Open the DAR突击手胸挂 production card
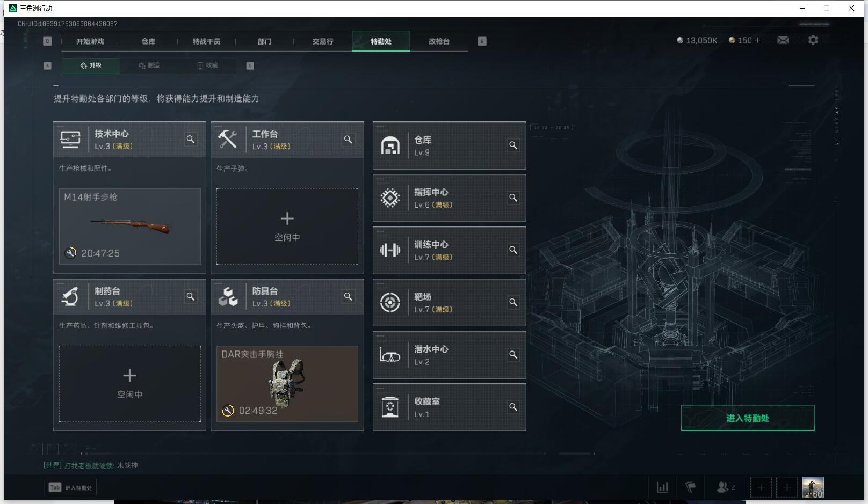 point(287,384)
